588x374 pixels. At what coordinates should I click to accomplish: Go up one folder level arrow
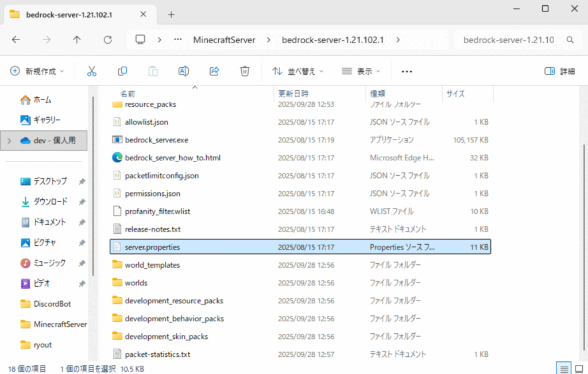click(x=77, y=40)
